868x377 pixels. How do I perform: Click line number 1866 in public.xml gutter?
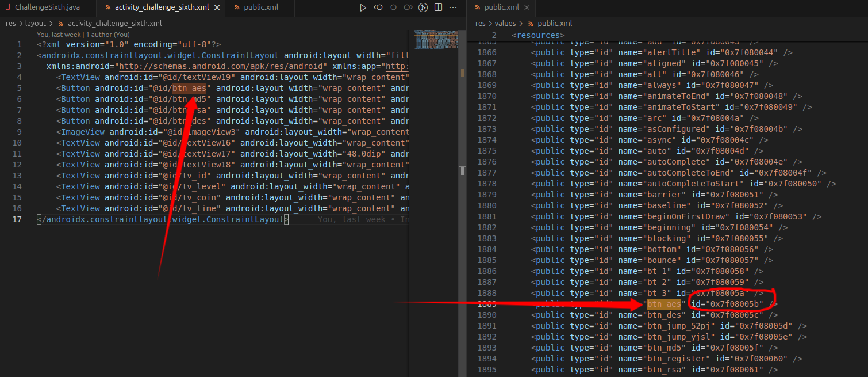[486, 52]
